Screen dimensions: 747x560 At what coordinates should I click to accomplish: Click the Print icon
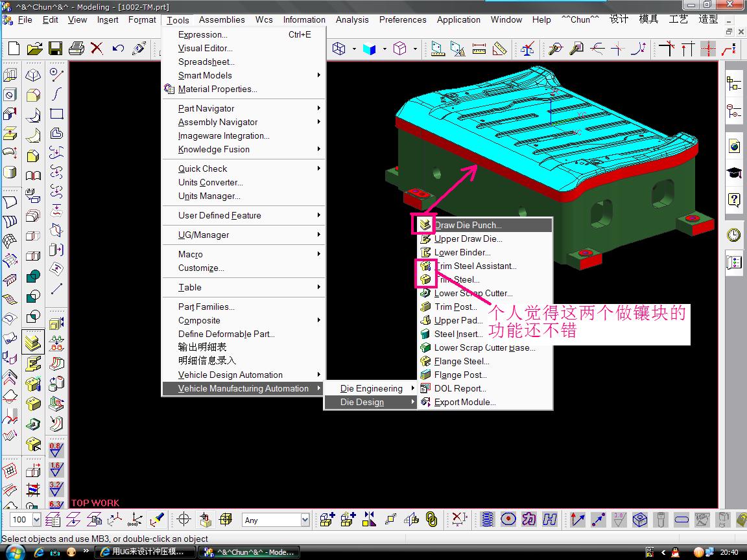(77, 49)
